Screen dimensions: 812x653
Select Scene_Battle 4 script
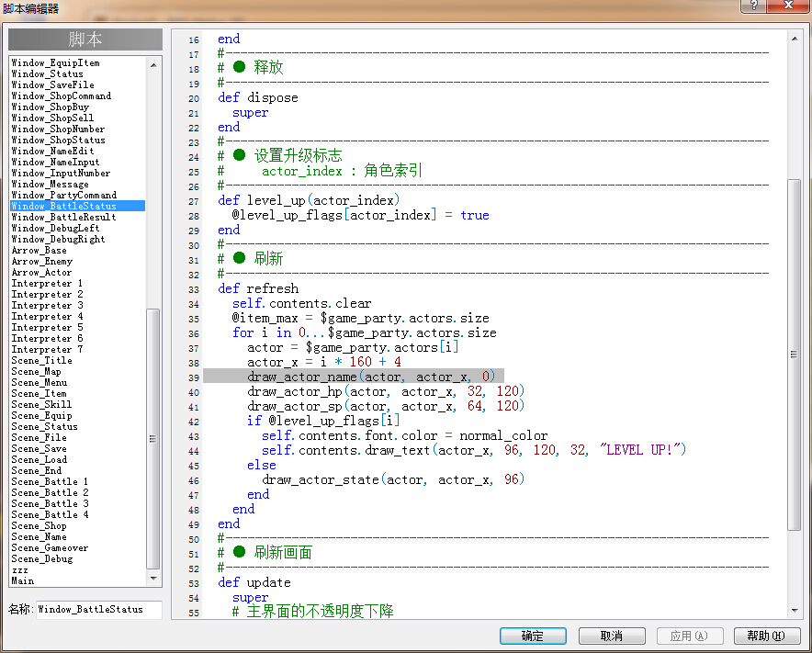point(50,514)
